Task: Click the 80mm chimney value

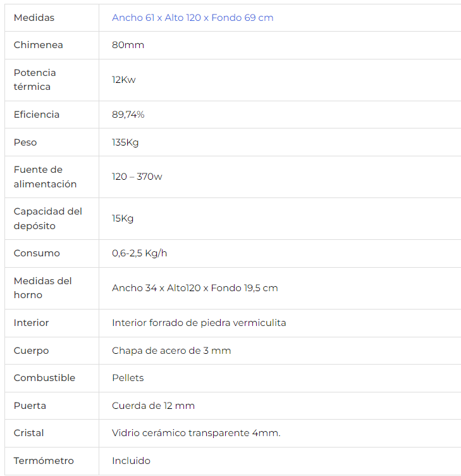Action: [x=128, y=45]
